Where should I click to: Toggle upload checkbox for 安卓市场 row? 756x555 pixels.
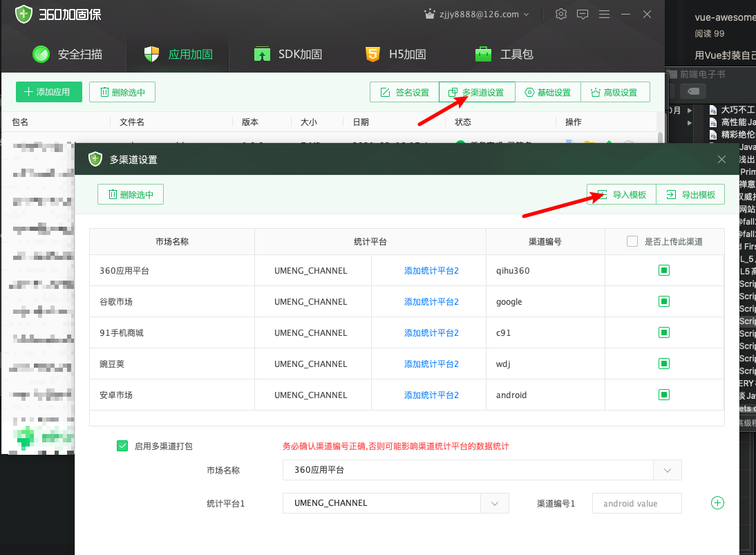pos(664,395)
